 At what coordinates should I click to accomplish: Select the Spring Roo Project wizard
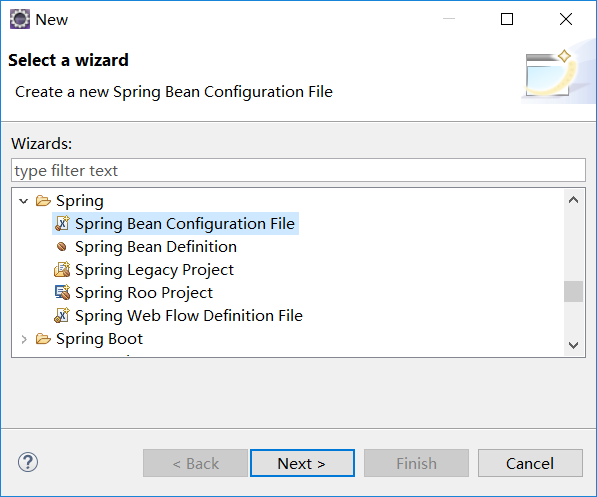coord(144,293)
